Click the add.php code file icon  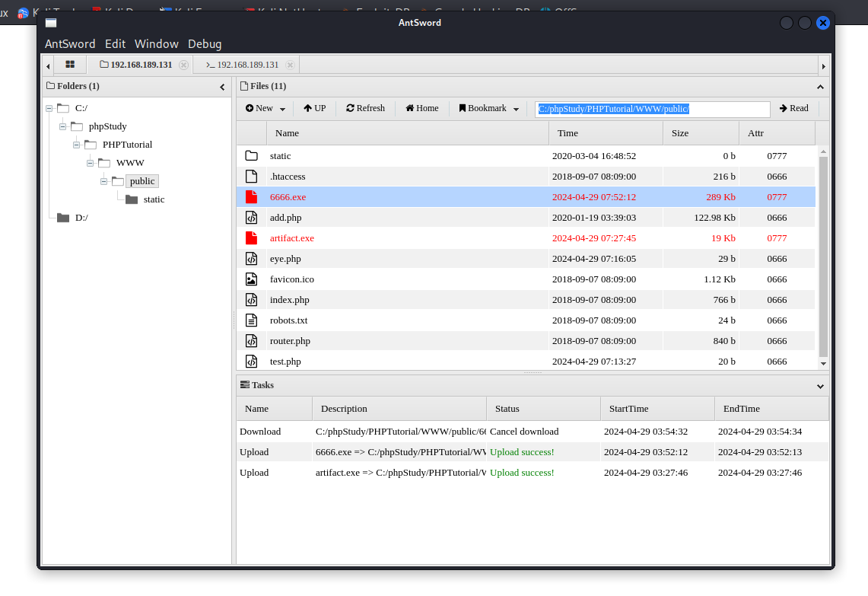click(251, 217)
